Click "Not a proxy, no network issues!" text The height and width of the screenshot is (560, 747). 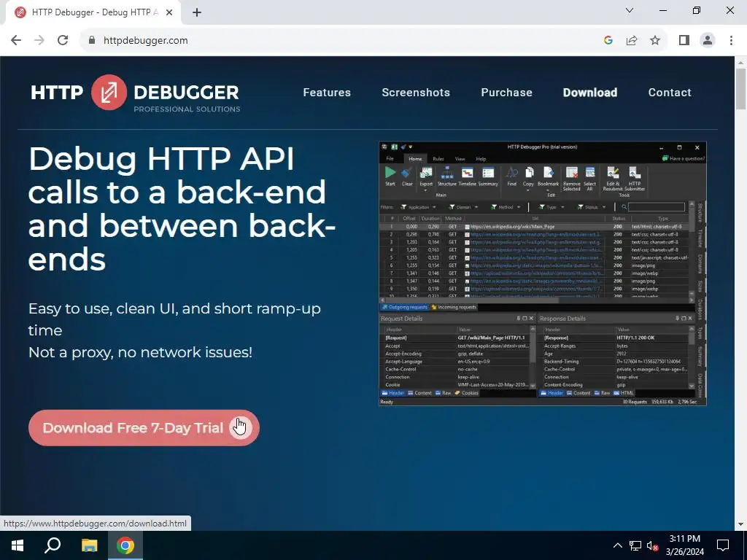140,352
